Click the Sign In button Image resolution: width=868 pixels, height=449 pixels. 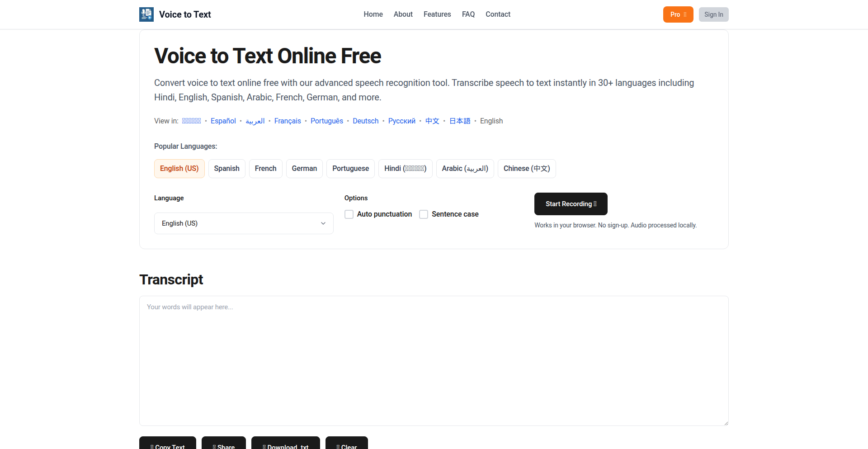[x=713, y=14]
